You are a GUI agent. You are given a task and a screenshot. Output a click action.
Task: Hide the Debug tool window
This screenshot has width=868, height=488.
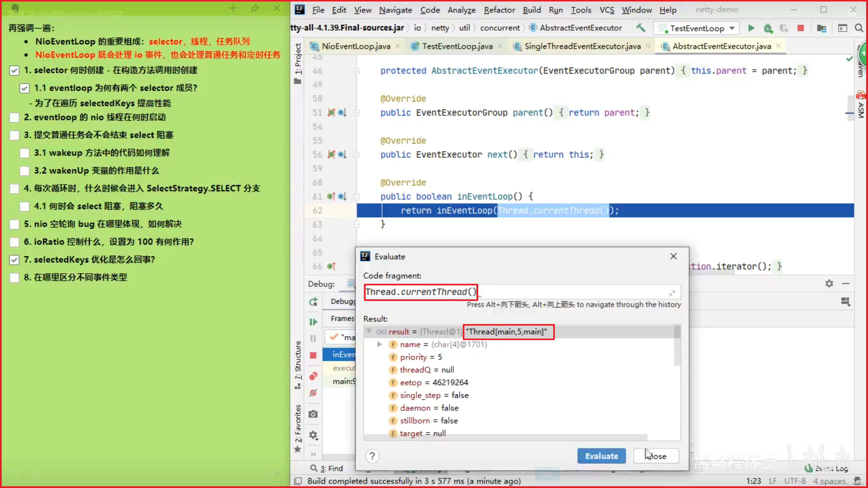(x=846, y=284)
